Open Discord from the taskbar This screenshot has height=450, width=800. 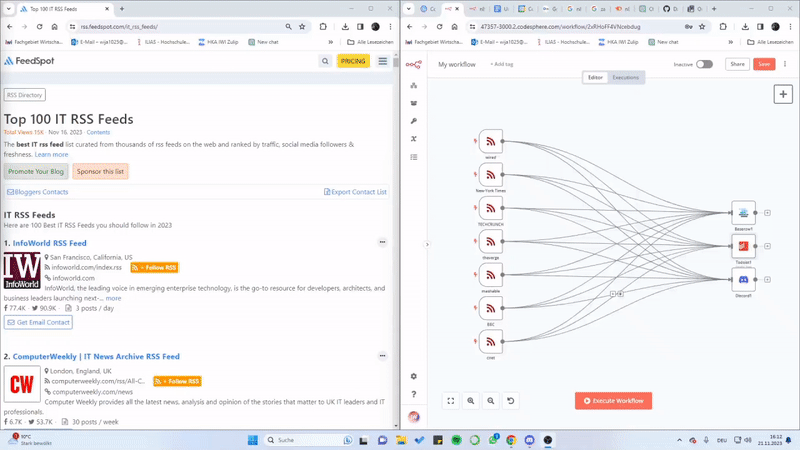[x=529, y=440]
